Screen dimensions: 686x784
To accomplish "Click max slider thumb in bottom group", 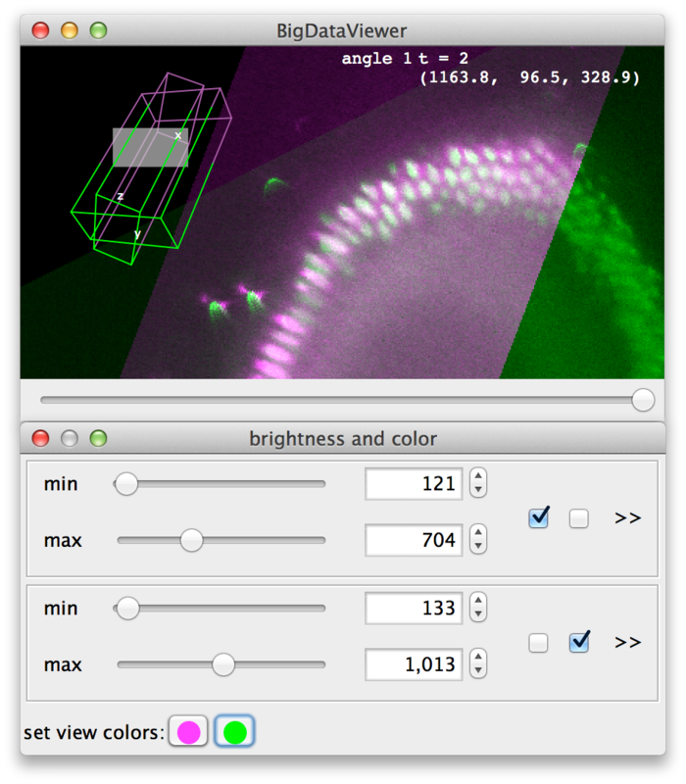I will (223, 665).
